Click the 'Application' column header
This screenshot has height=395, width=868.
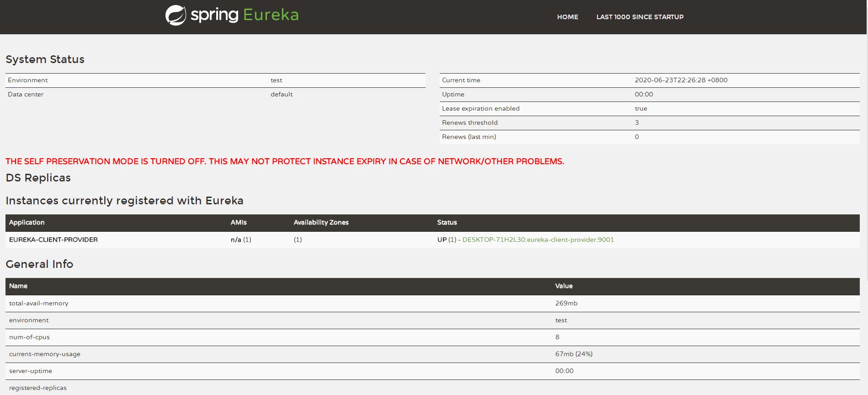[x=27, y=222]
